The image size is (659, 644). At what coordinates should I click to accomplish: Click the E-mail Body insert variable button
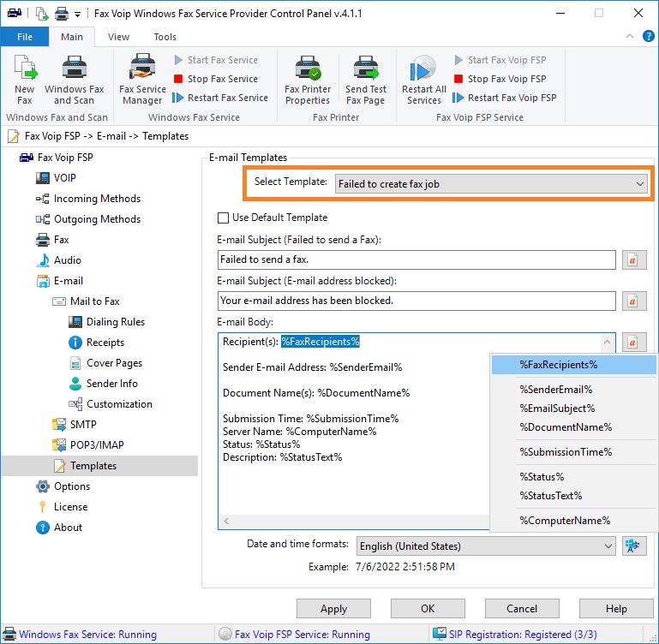(634, 343)
